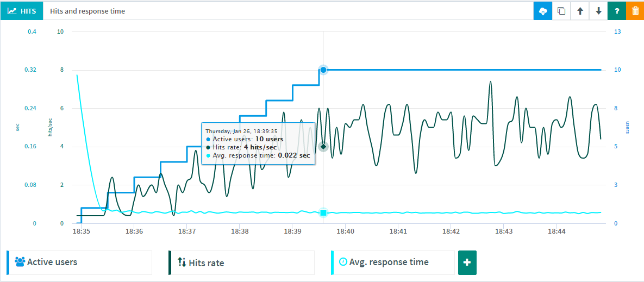Viewport: 644px width, 282px height.
Task: Click the hits rate diamond marker
Action: pos(323,147)
